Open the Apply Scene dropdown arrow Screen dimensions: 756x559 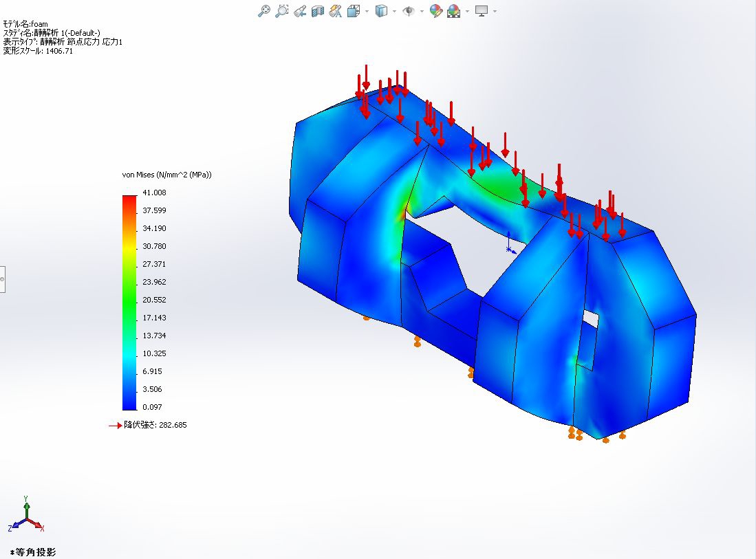pos(466,11)
